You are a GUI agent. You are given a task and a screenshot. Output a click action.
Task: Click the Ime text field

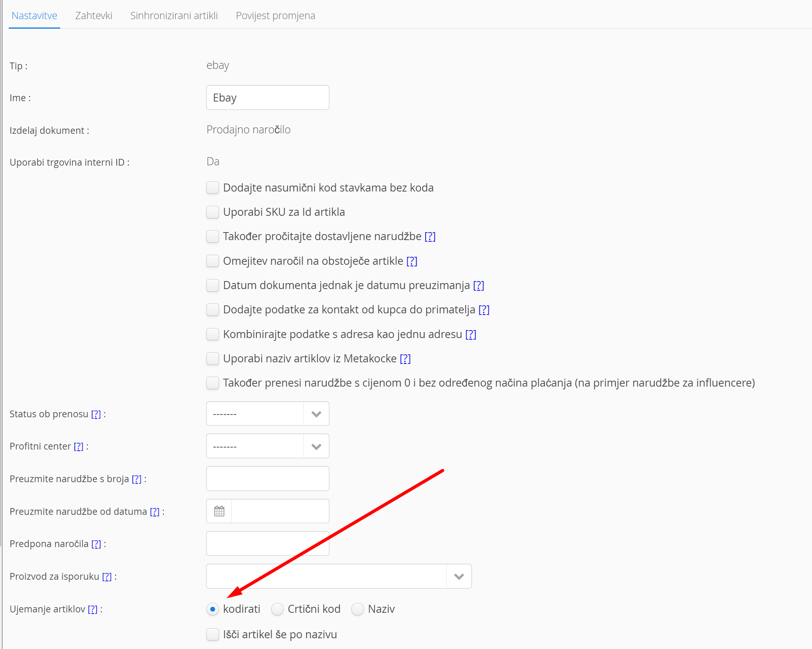268,98
